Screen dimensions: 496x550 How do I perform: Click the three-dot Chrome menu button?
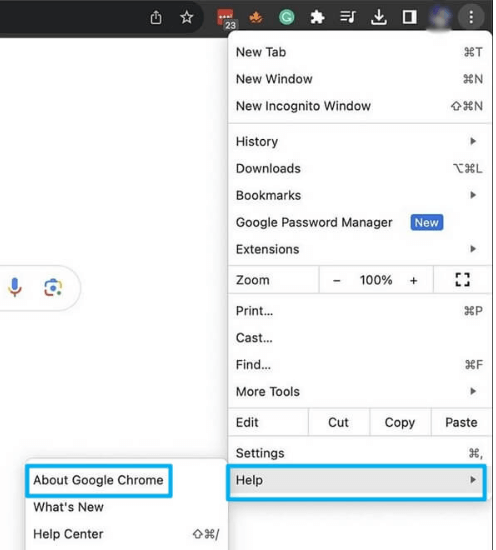pos(471,17)
